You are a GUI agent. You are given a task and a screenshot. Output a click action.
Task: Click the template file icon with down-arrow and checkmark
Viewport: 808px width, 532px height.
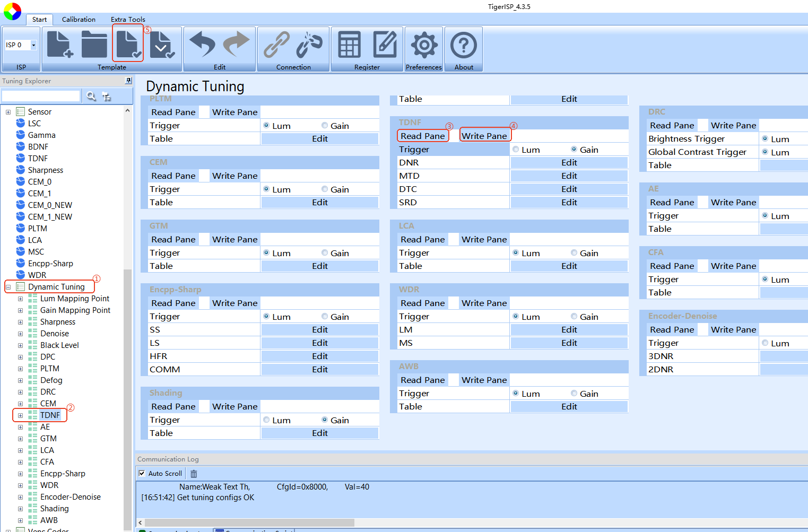162,44
